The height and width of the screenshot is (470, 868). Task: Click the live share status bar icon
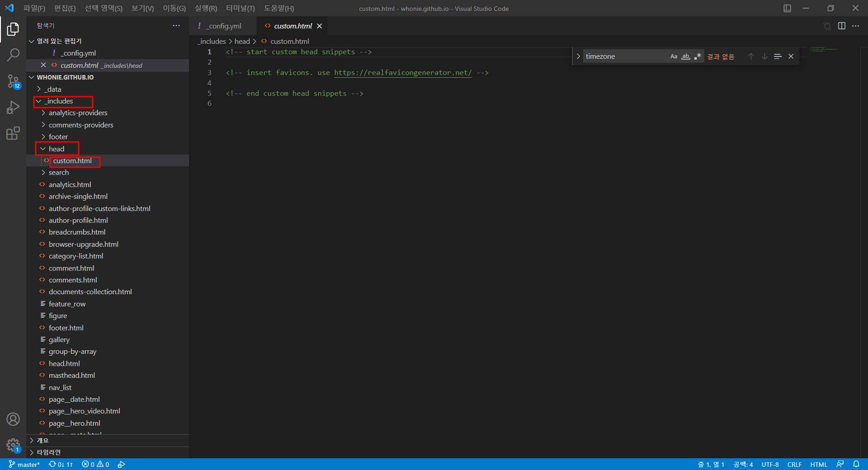(121, 465)
